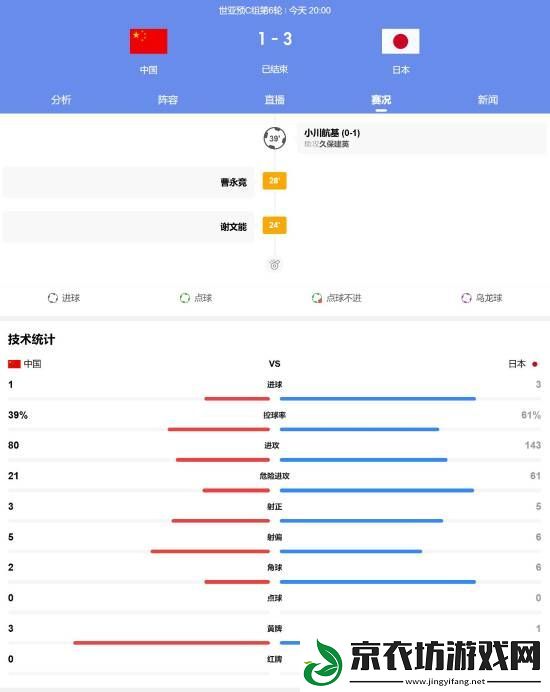
Task: Click the 24' yellow card marker
Action: (x=275, y=225)
